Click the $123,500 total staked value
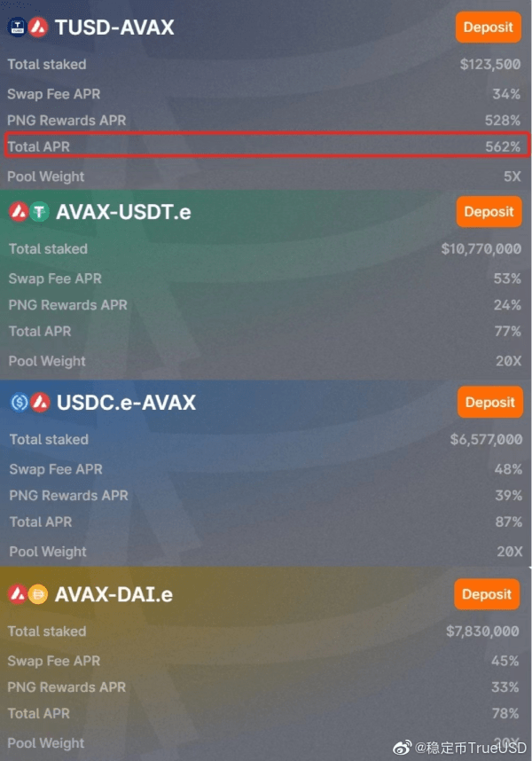Screen dimensions: 532x761 pyautogui.click(x=490, y=64)
